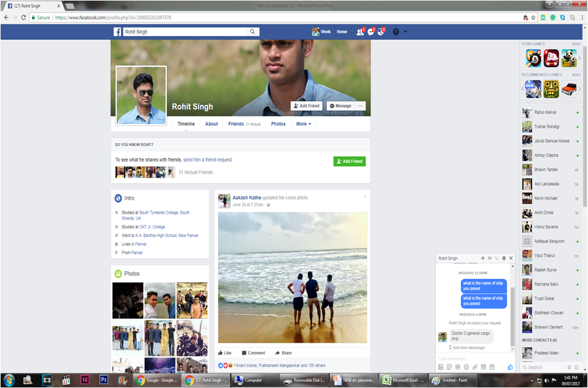Switch to the About tab
This screenshot has height=388, width=588.
[211, 124]
